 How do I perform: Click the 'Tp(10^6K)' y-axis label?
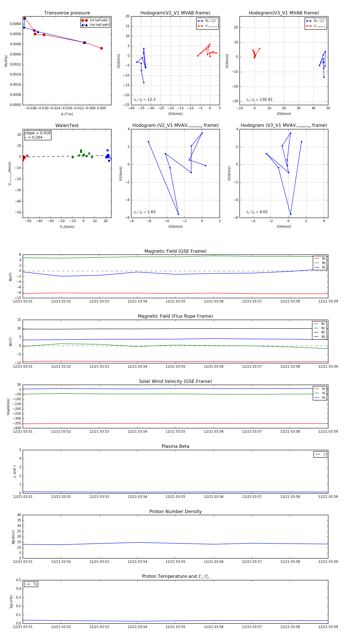11,602
